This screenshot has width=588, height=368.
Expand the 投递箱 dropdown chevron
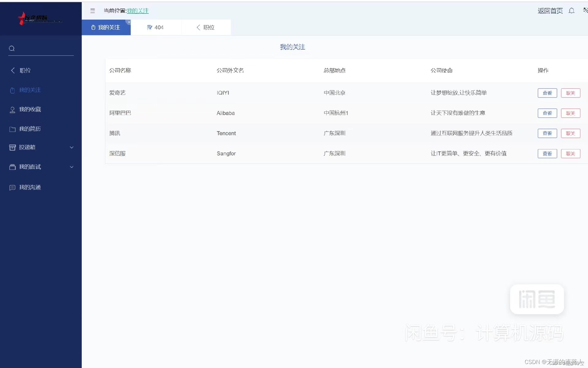71,147
